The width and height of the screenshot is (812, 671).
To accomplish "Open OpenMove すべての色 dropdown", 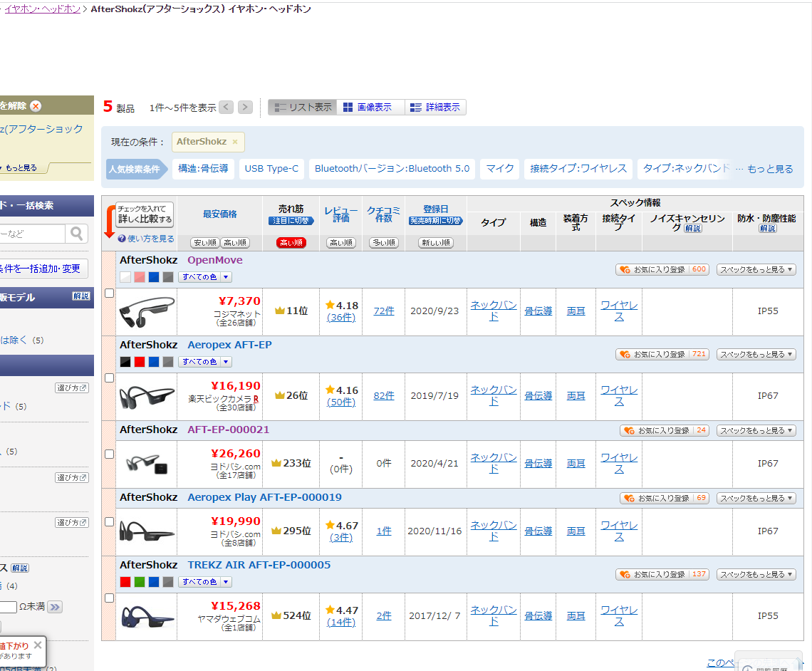I will click(205, 277).
